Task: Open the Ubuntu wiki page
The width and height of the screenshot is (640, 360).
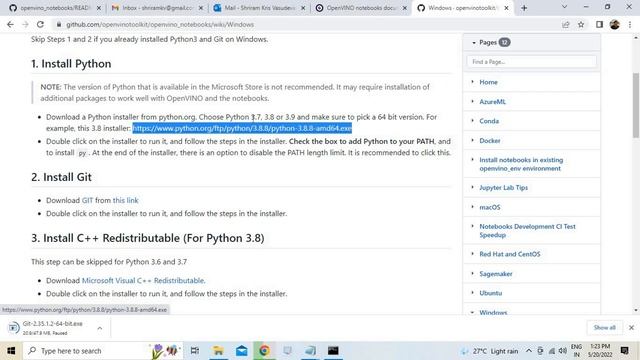Action: point(491,293)
